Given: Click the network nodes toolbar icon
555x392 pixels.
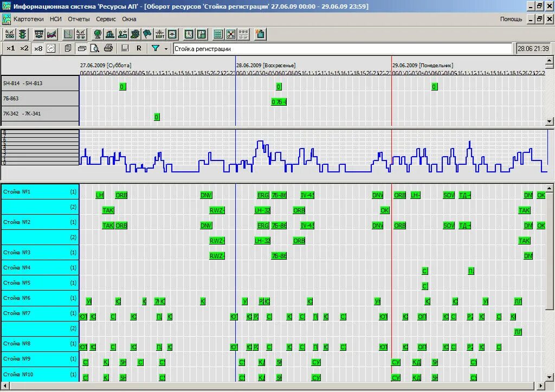Looking at the screenshot, I should pyautogui.click(x=231, y=34).
